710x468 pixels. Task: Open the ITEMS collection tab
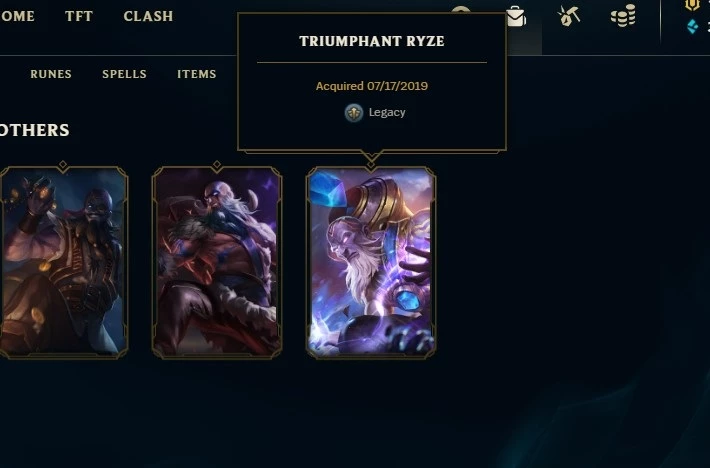[x=197, y=74]
